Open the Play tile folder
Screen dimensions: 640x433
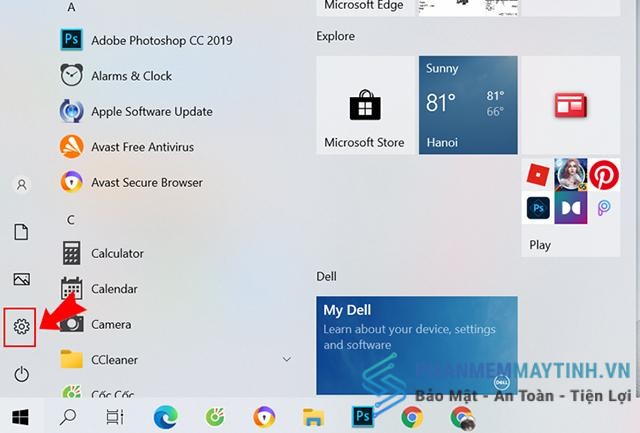571,208
